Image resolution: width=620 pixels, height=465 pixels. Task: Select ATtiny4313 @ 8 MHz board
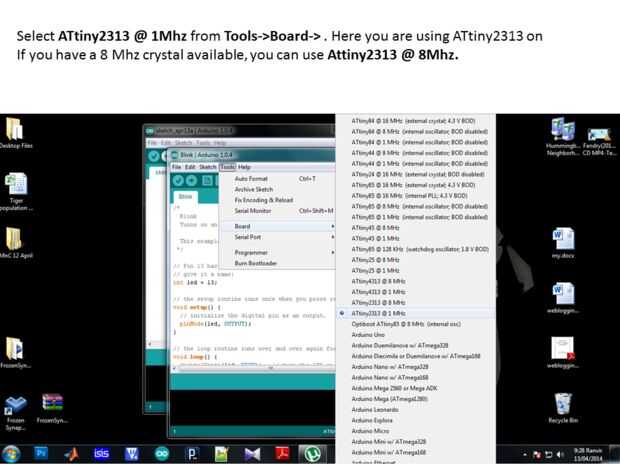point(415,281)
